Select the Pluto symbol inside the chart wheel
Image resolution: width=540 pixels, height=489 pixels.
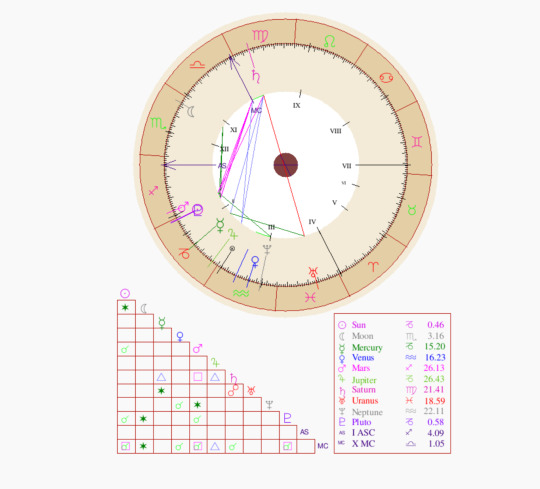198,210
